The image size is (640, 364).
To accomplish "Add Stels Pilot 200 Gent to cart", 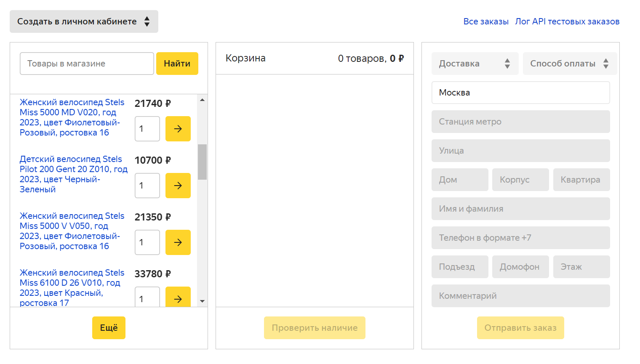I will tap(178, 186).
